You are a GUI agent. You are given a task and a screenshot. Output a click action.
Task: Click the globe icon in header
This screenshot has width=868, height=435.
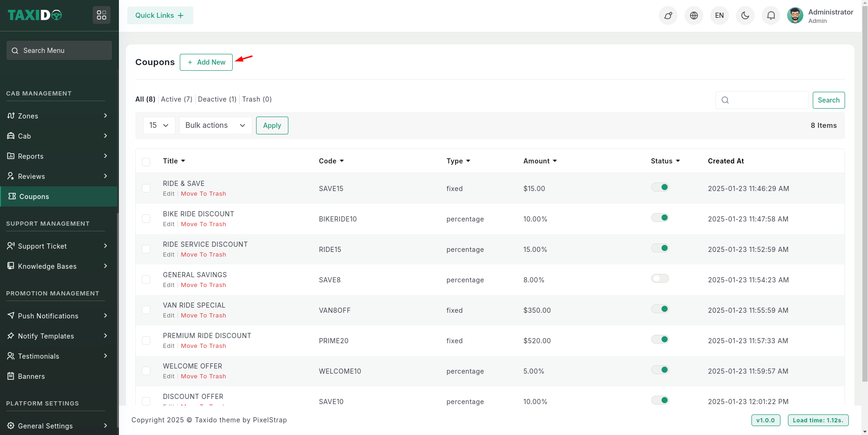tap(693, 15)
